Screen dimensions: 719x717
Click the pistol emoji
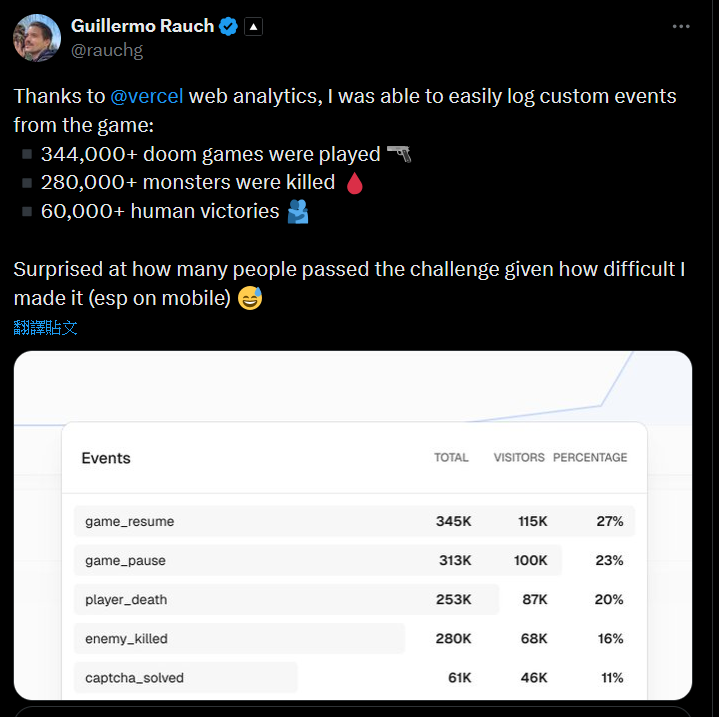coord(399,154)
